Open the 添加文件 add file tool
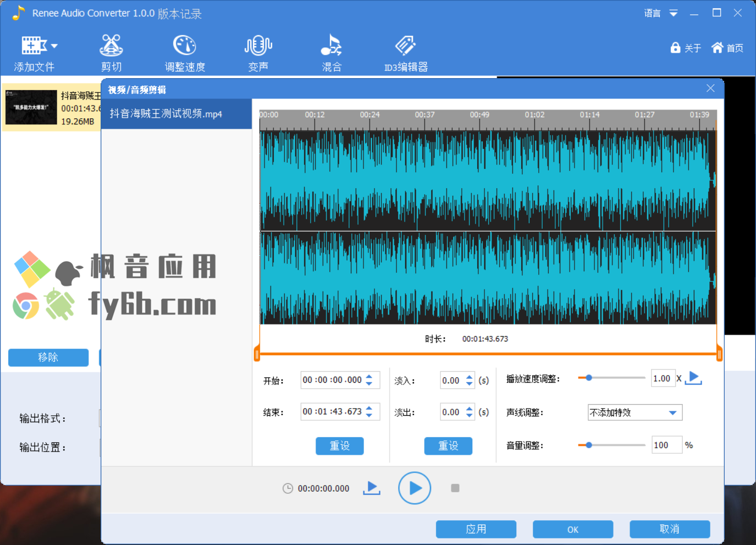The height and width of the screenshot is (545, 756). 34,54
